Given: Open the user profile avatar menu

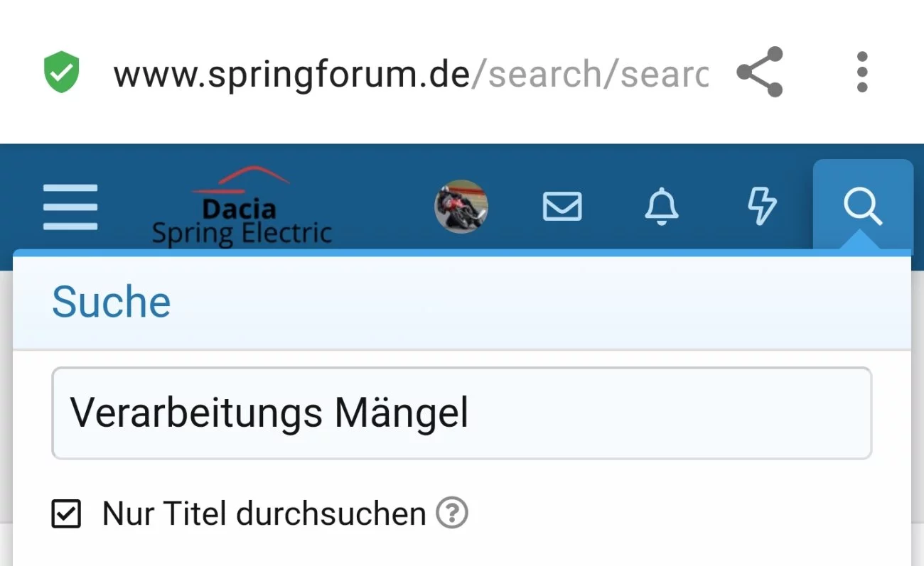Looking at the screenshot, I should coord(461,207).
